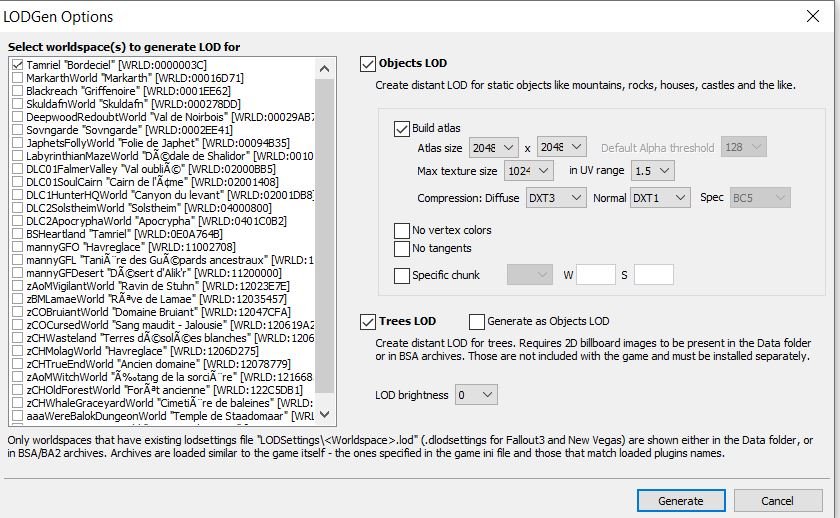Check the Specific chunk checkbox
The height and width of the screenshot is (518, 840).
(402, 275)
